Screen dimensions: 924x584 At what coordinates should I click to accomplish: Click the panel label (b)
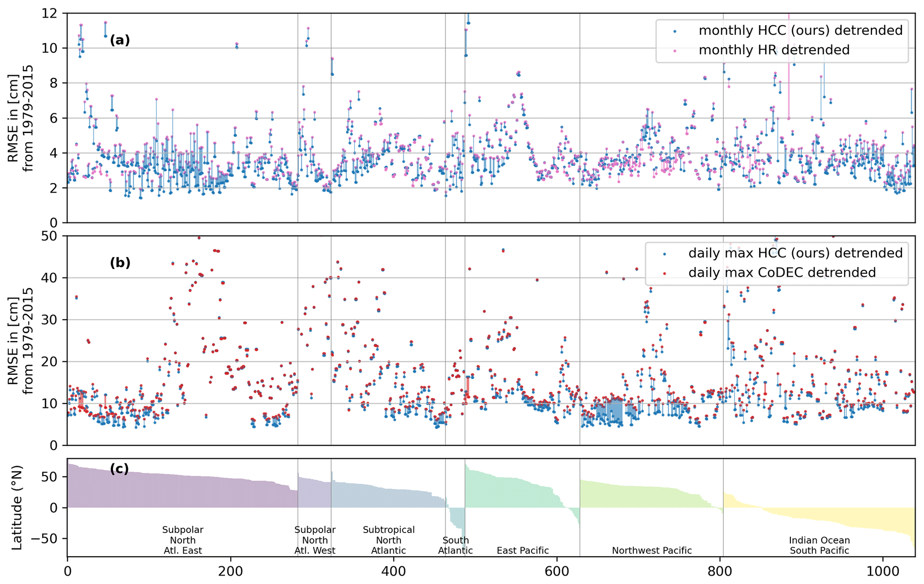[x=120, y=263]
